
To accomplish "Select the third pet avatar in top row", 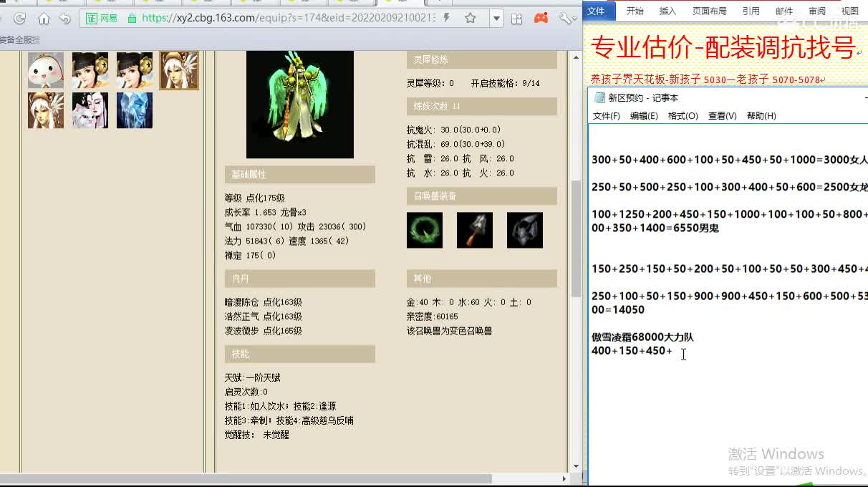I will [135, 70].
